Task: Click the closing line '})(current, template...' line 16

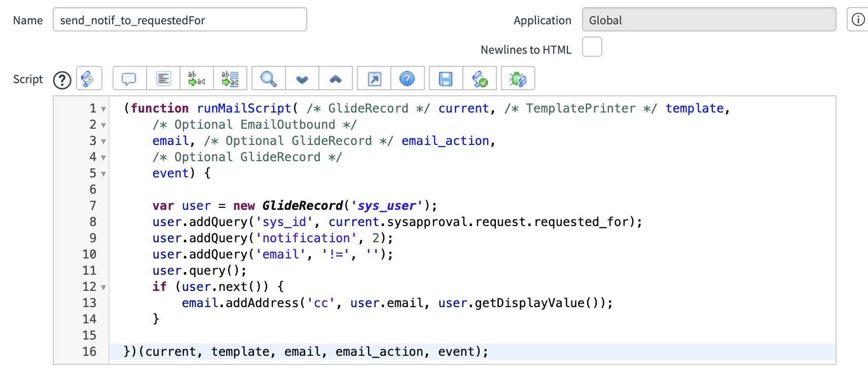Action: 306,352
